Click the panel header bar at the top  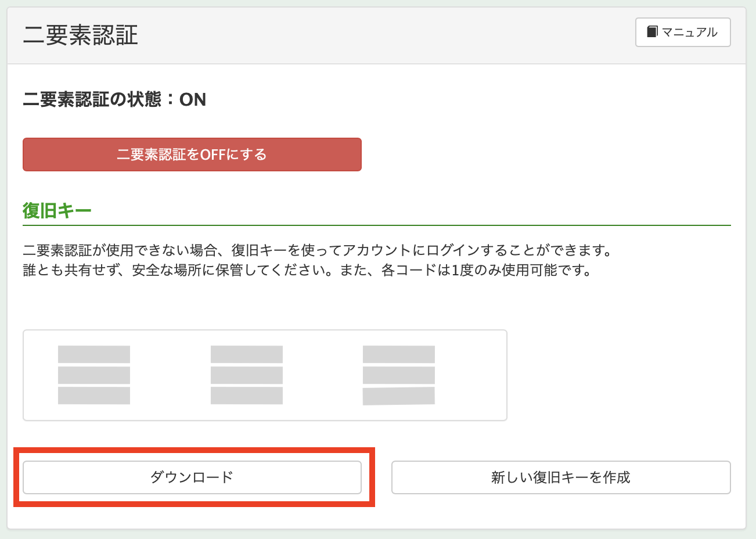tap(377, 33)
